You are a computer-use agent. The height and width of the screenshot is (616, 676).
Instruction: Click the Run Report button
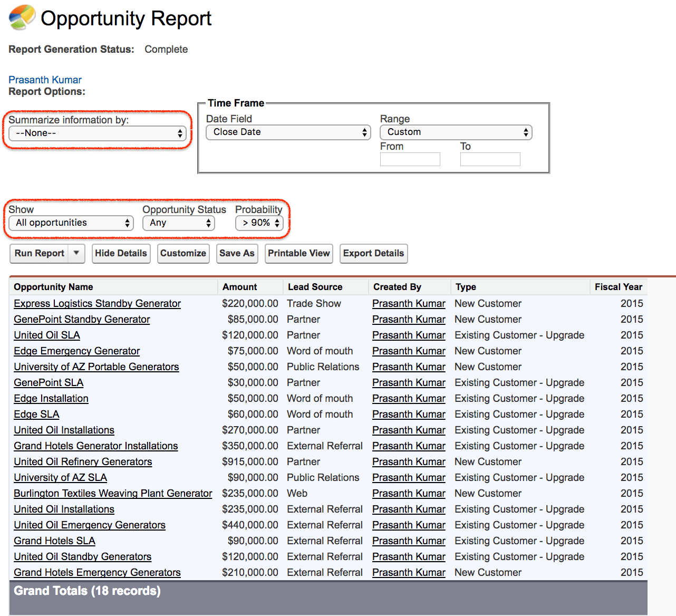(x=40, y=253)
